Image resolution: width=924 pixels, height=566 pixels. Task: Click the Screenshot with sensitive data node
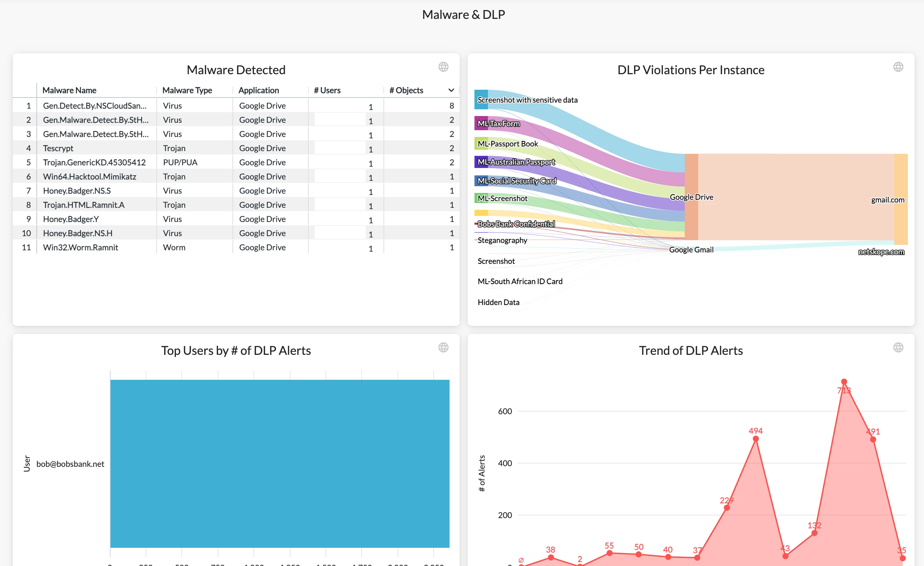tap(481, 100)
